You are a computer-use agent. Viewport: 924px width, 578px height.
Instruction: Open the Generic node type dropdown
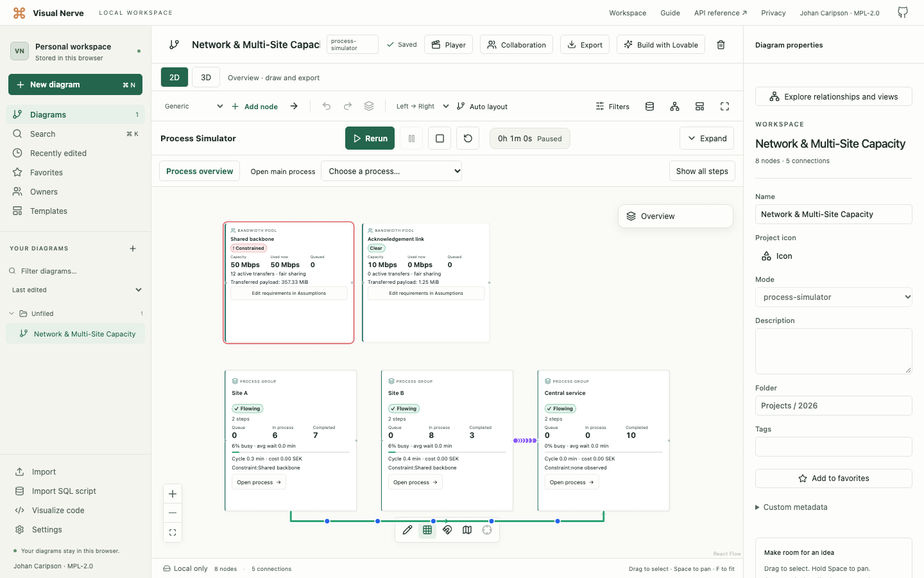[193, 107]
